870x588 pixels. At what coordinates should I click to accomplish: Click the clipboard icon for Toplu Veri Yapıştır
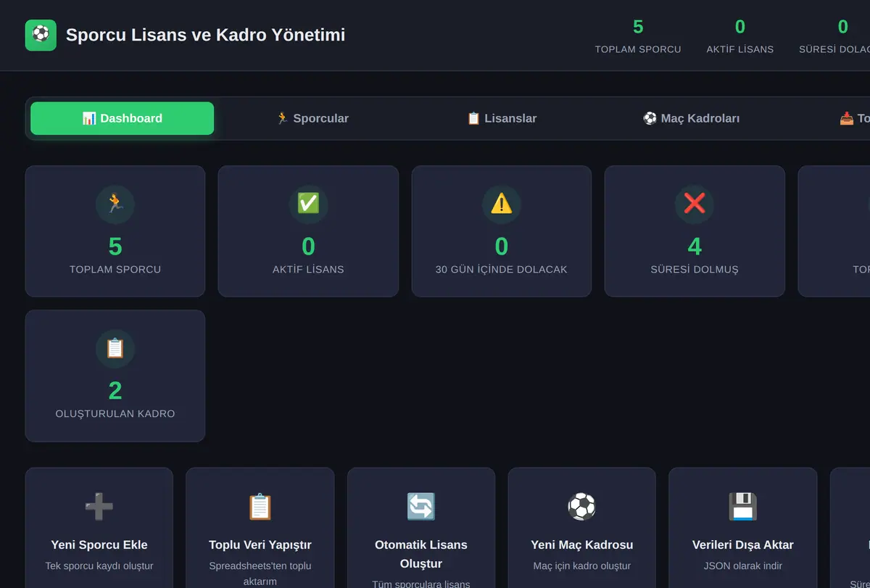tap(260, 507)
